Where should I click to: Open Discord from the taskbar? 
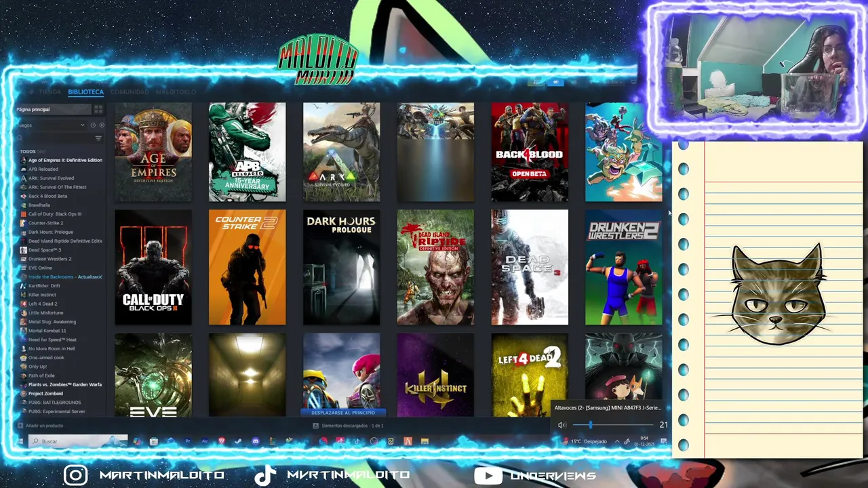coord(255,441)
